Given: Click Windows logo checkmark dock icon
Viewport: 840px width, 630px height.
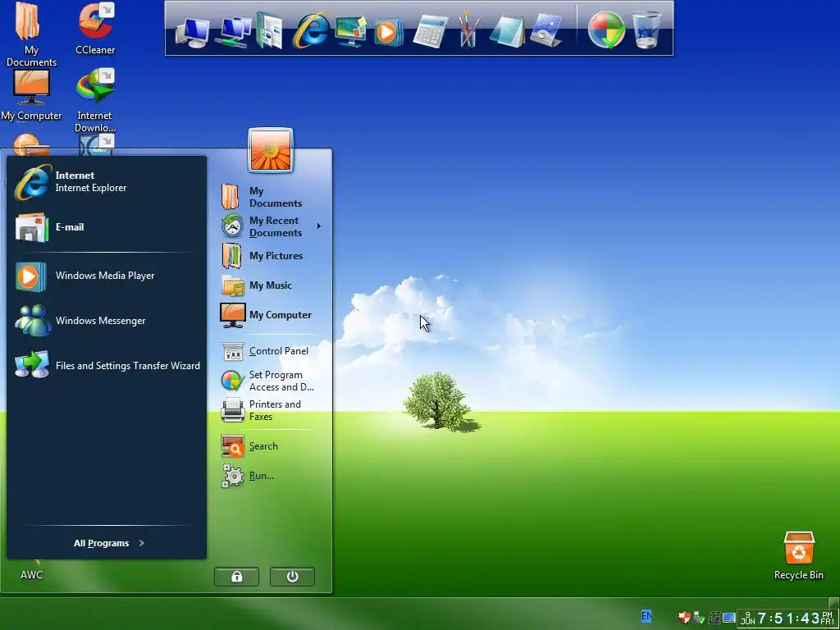Looking at the screenshot, I should [x=606, y=30].
